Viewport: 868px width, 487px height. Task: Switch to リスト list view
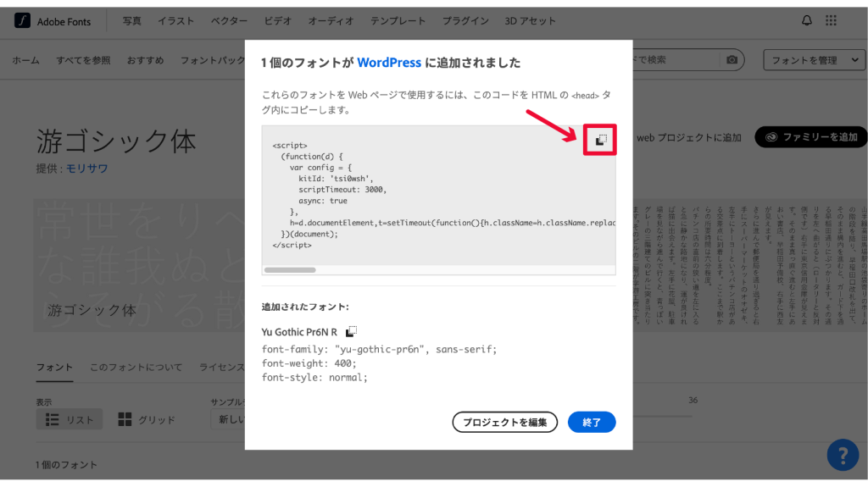[70, 419]
